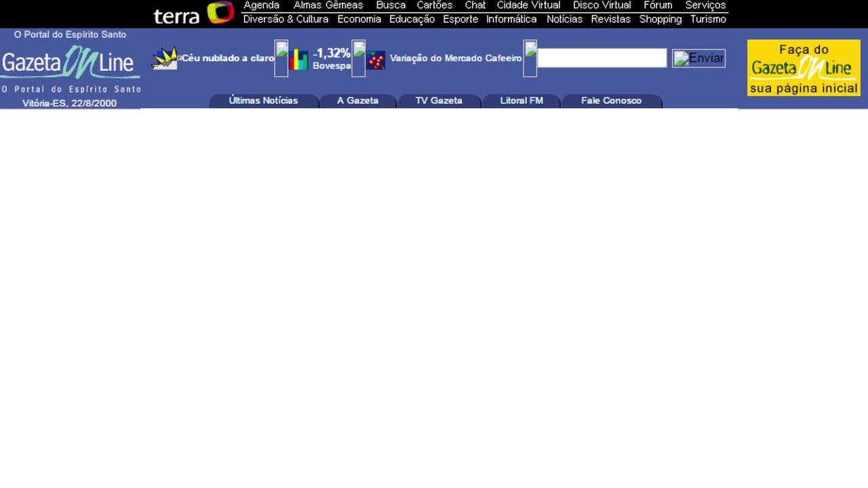Go to the Economia section
The height and width of the screenshot is (488, 868).
[x=359, y=20]
